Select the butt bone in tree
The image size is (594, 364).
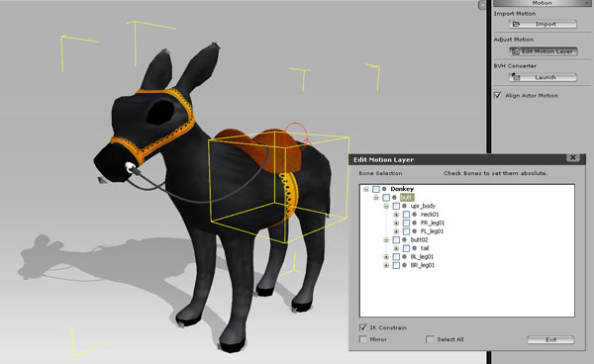click(406, 198)
